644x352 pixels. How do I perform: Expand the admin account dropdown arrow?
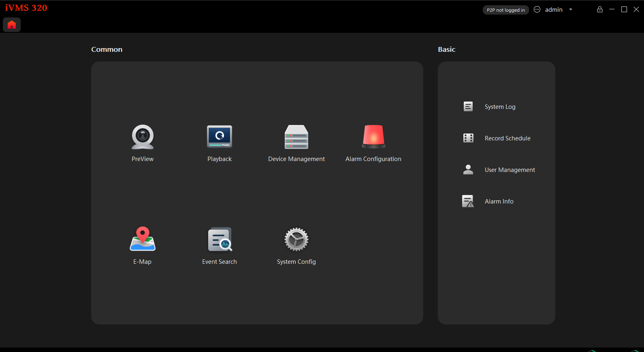point(571,10)
